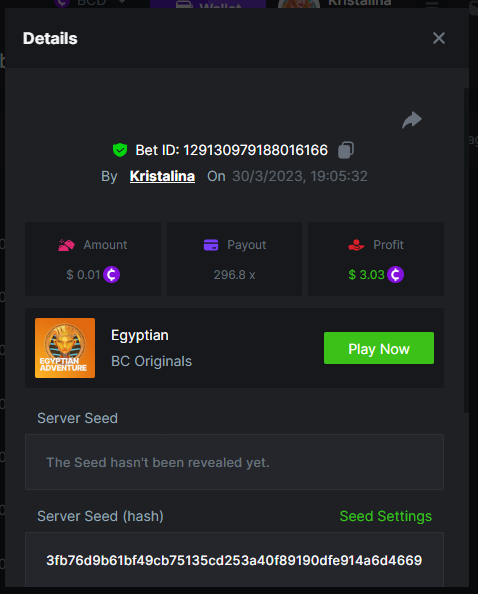478x594 pixels.
Task: Open the Egyptian Adventure game thumbnail
Action: (x=65, y=348)
